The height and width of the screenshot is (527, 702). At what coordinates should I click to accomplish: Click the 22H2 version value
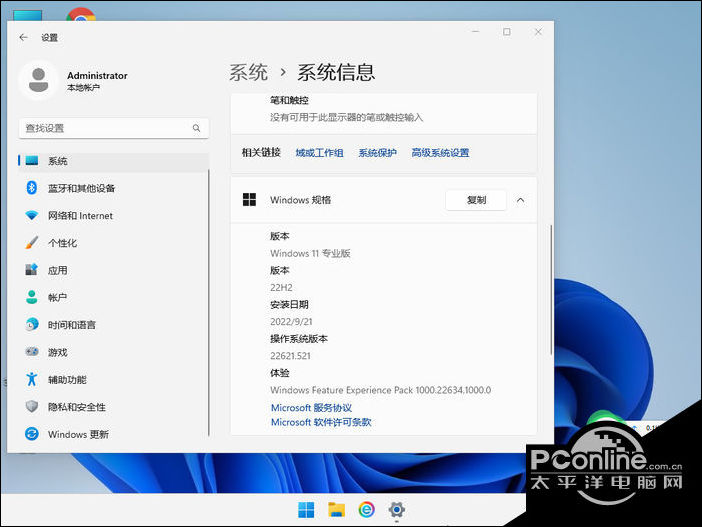tap(281, 287)
